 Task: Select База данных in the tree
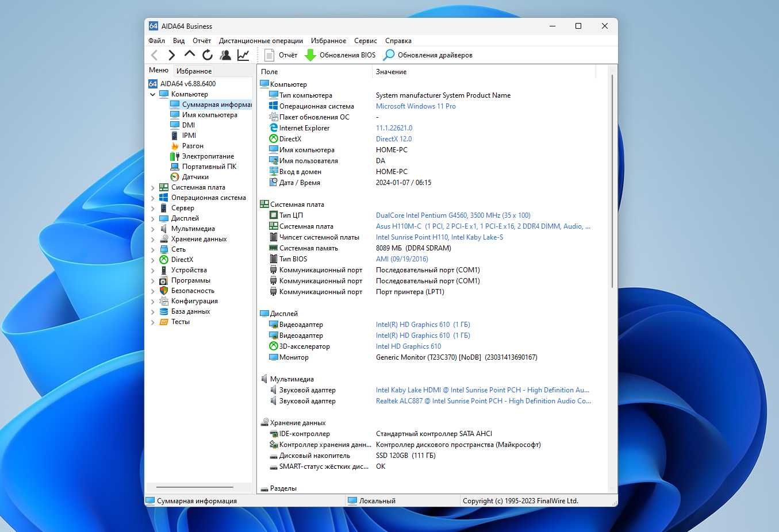(185, 311)
